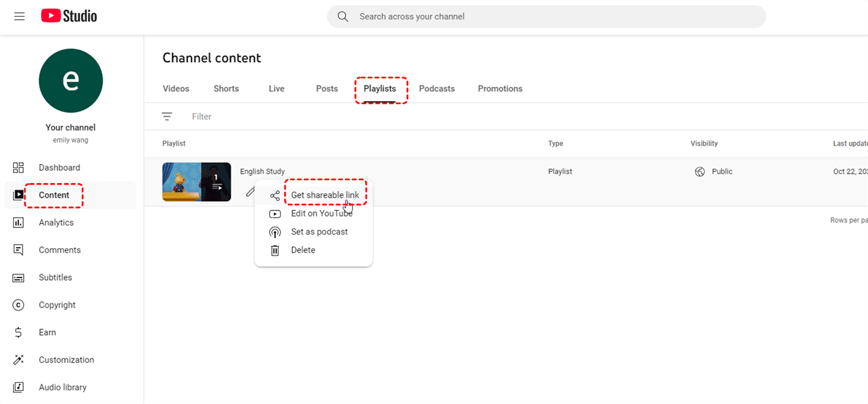This screenshot has width=868, height=404.
Task: Click the search across your channel field
Action: point(550,17)
